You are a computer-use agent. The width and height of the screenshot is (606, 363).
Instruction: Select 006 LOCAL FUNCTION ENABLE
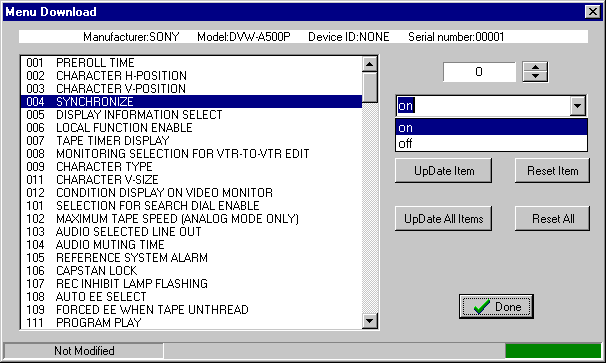click(x=191, y=128)
